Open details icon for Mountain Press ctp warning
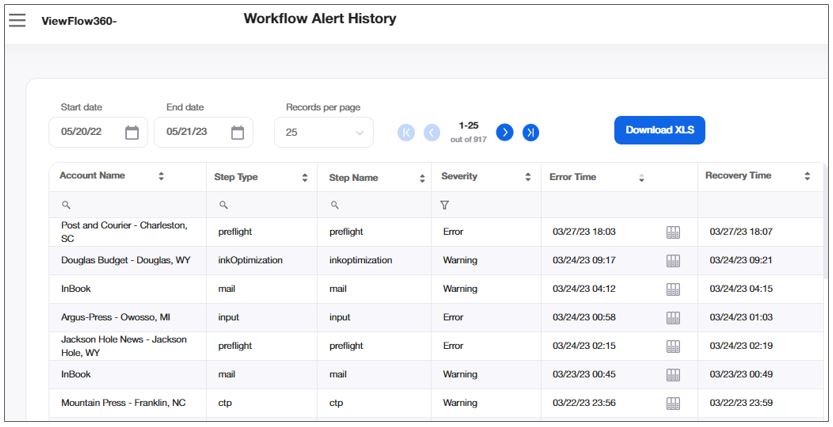This screenshot has height=427, width=833. tap(673, 403)
